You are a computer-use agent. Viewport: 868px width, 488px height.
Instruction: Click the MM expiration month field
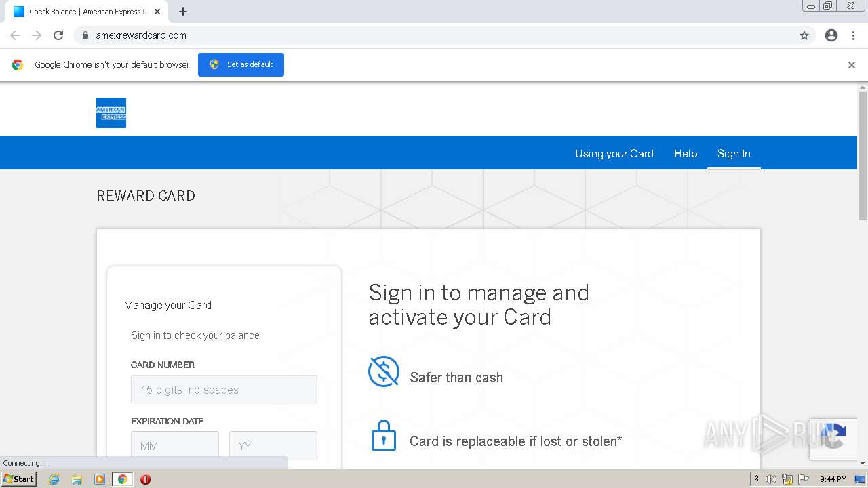coord(175,446)
